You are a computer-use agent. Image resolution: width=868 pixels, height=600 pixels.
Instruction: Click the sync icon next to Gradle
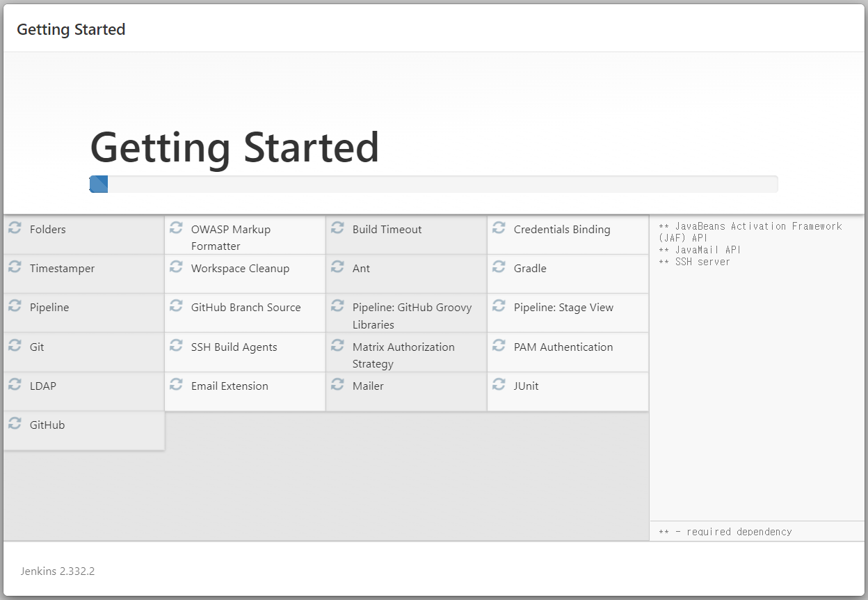coord(499,267)
